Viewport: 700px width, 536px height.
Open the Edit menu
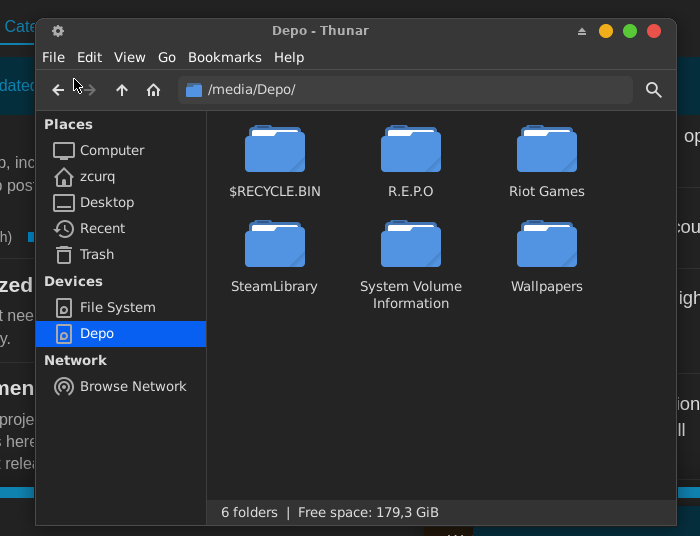[x=89, y=58]
